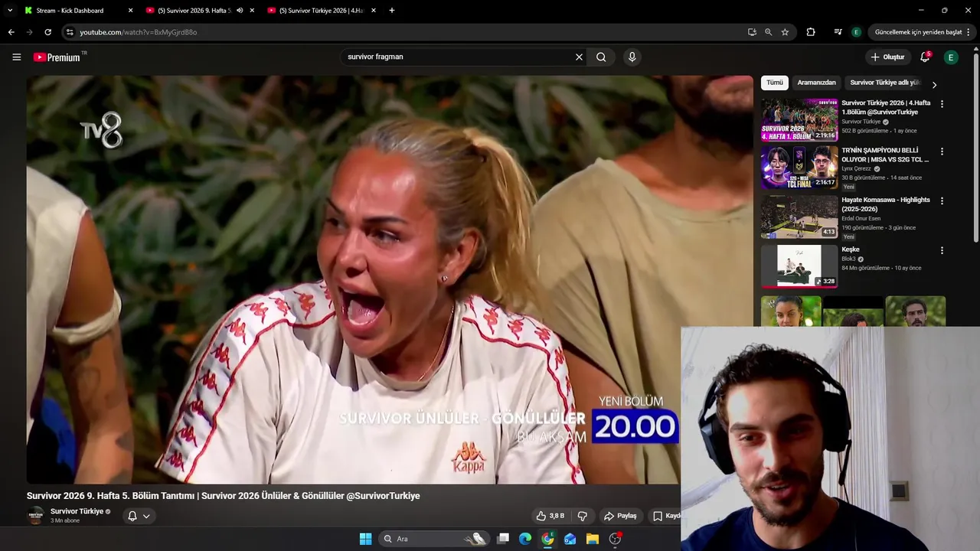Click Oluştur create button
Screen dimensions: 980x551
[887, 57]
